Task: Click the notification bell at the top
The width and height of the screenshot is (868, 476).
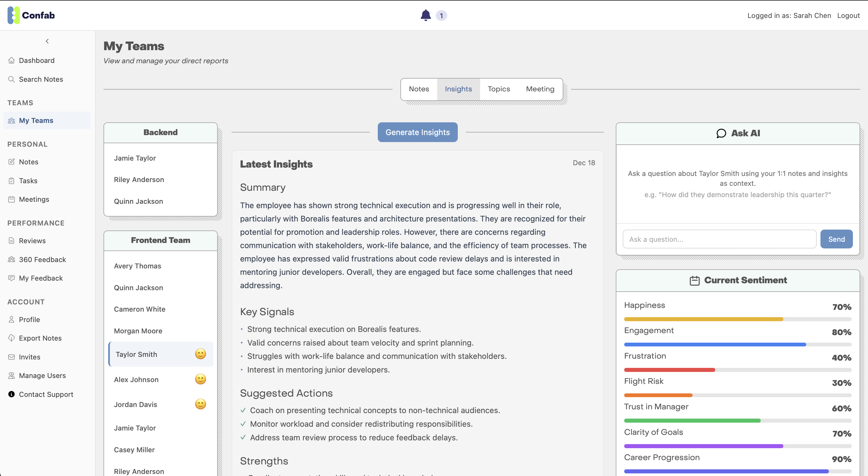Action: (x=425, y=15)
